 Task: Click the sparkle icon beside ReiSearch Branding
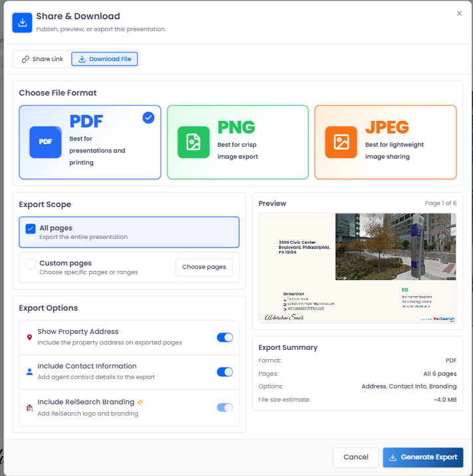140,402
